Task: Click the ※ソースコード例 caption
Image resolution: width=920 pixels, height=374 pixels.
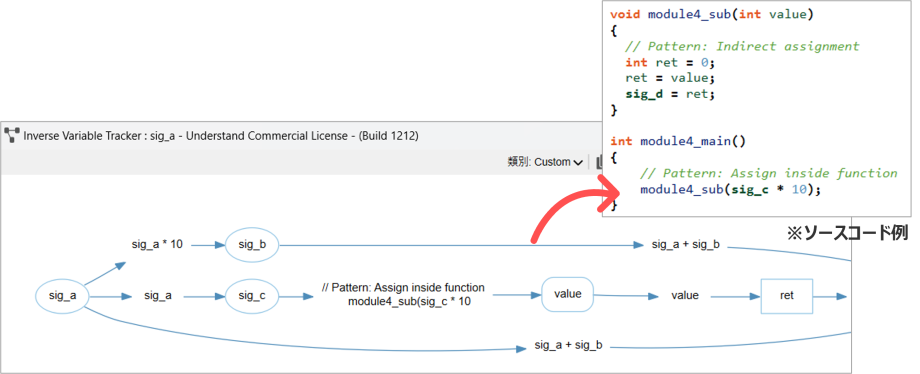Action: coord(847,233)
